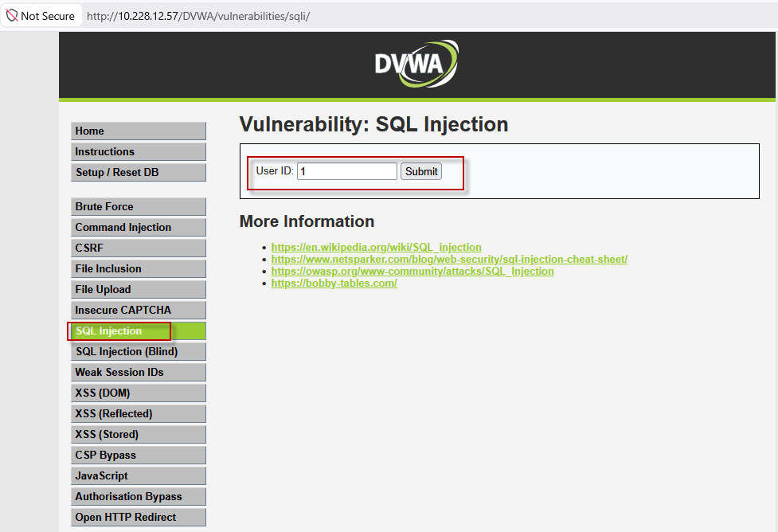Focus the User ID input field
The width and height of the screenshot is (778, 532).
coord(347,171)
